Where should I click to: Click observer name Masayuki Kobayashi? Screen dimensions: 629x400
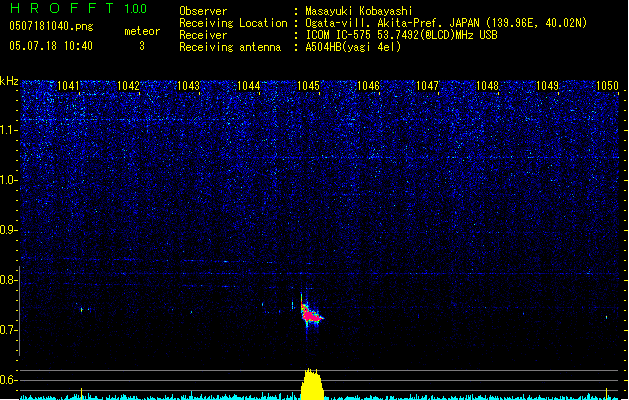click(359, 11)
